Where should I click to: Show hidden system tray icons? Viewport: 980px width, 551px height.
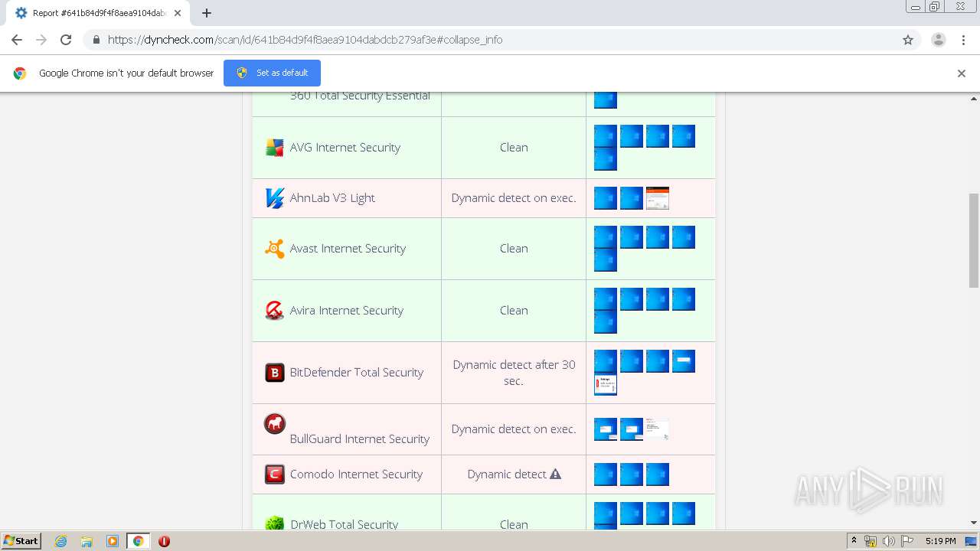[854, 541]
